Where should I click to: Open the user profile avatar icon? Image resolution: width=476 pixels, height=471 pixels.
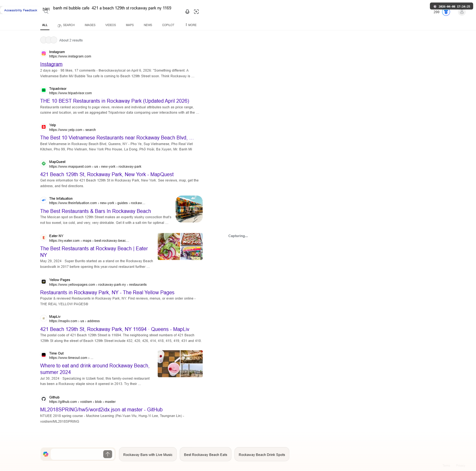[x=462, y=12]
